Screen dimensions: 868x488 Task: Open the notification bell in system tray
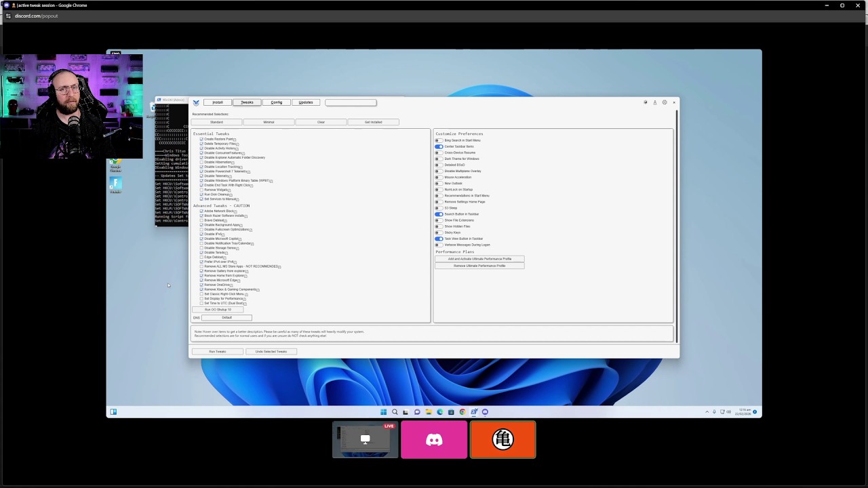[x=755, y=411]
